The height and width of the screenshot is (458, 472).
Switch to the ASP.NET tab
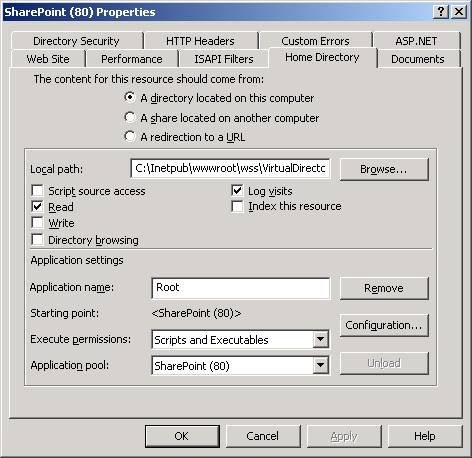pyautogui.click(x=416, y=41)
